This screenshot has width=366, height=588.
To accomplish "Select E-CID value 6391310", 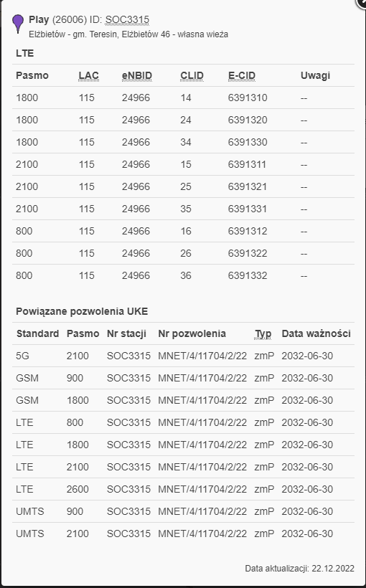I will point(248,98).
